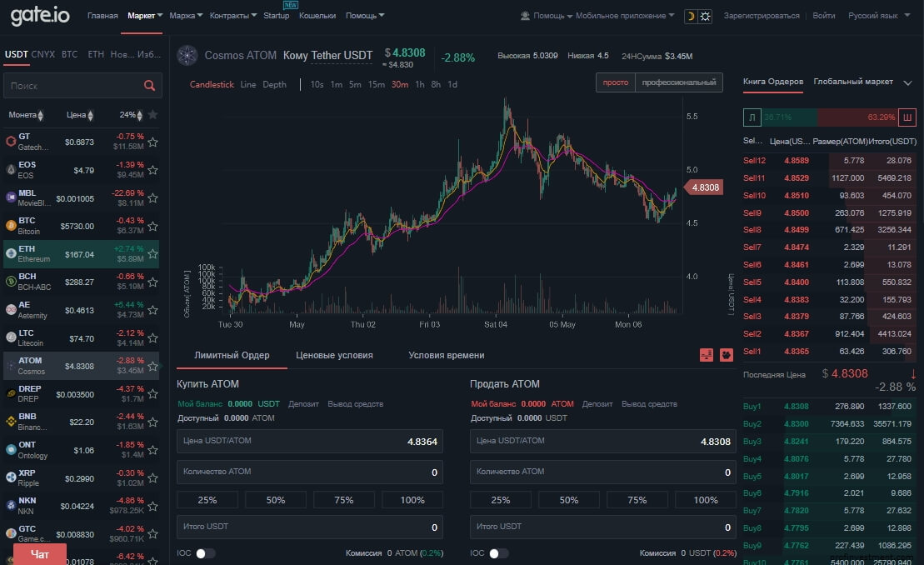Toggle IOC switch in buy form
Screen dimensions: 924x565
(205, 553)
